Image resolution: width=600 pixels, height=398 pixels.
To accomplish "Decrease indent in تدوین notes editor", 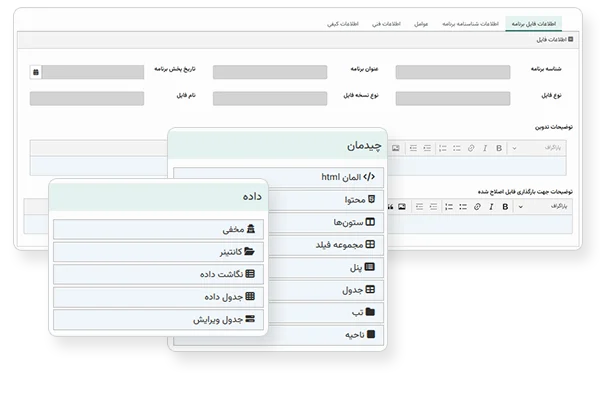I will pos(413,148).
